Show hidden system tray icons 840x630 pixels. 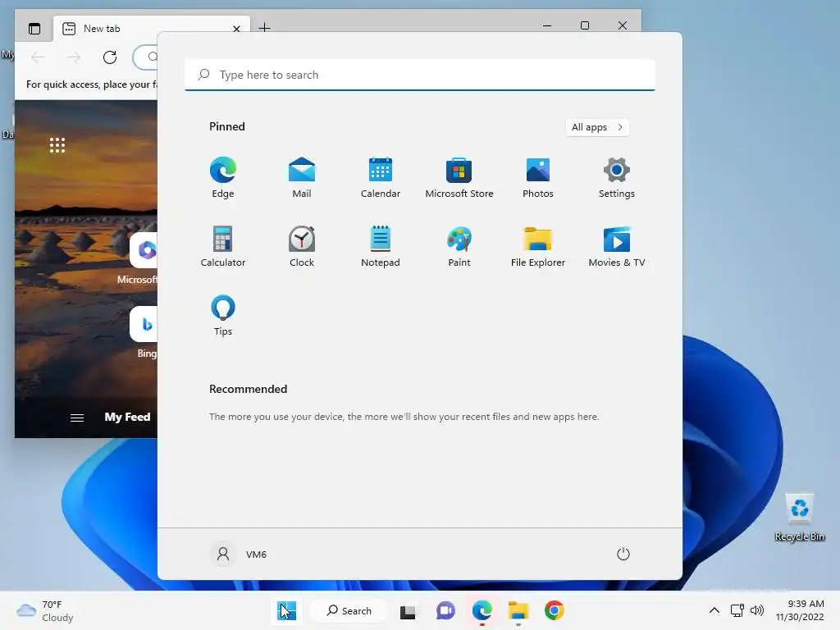point(714,610)
